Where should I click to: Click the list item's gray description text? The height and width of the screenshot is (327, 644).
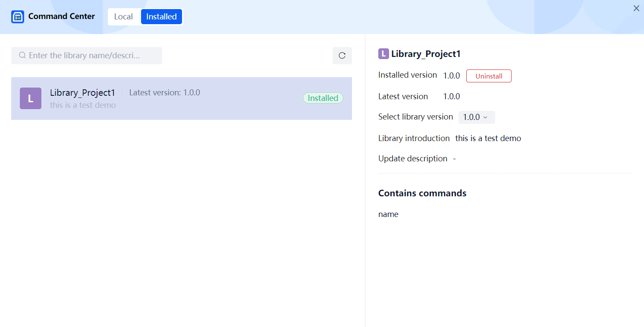[x=83, y=105]
